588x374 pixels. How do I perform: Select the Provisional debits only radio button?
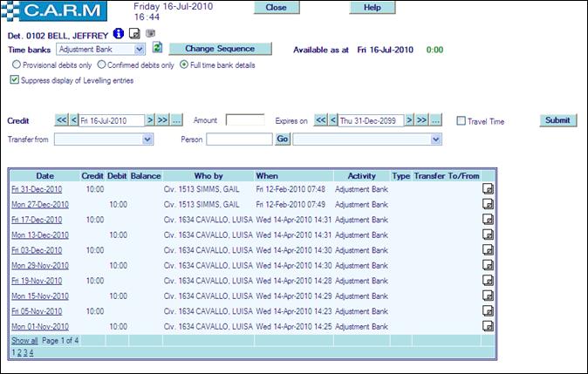(x=16, y=65)
